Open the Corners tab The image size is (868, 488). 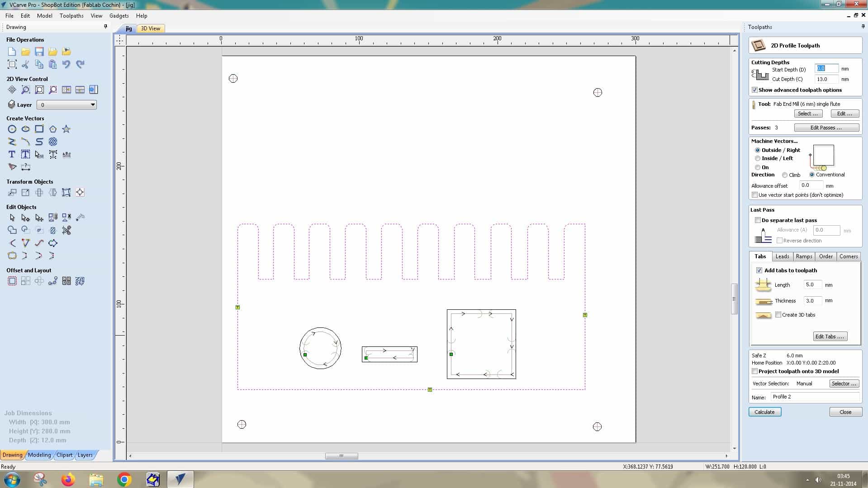[x=848, y=256]
